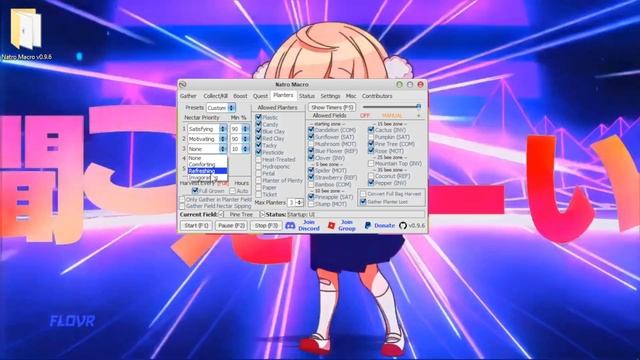The image size is (640, 360).
Task: Uncheck the Dandelion (COM) field
Action: pos(311,130)
